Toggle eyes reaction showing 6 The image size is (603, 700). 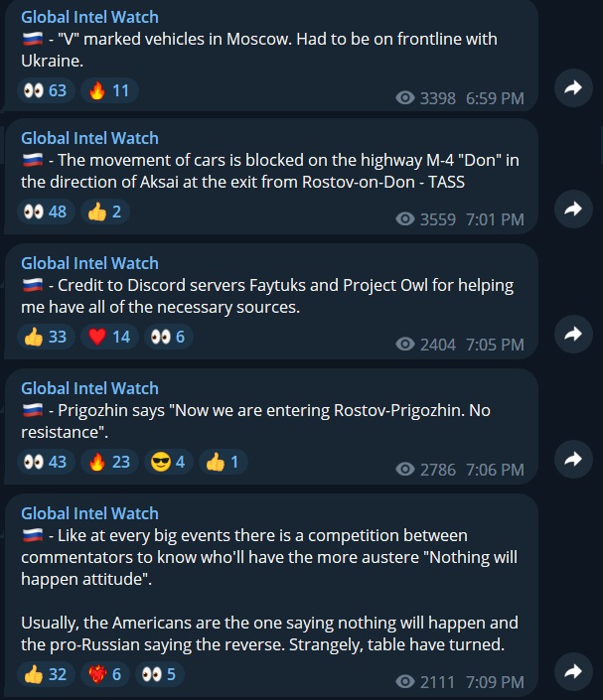point(169,337)
